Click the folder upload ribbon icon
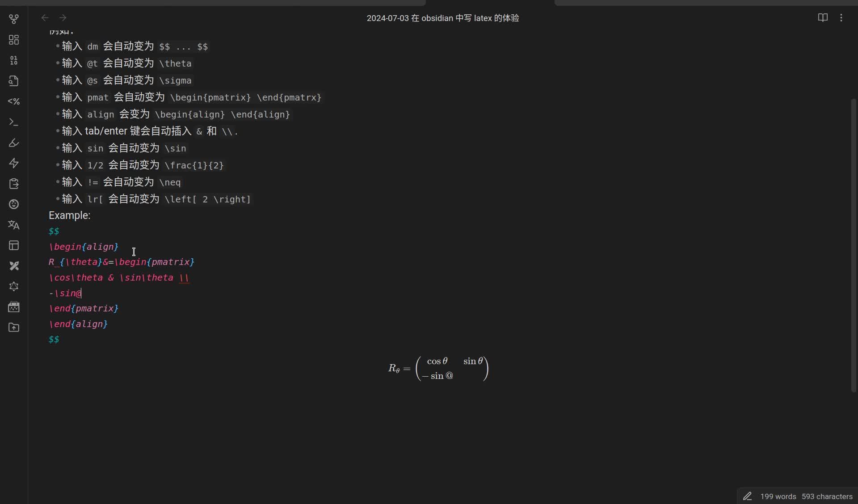This screenshot has height=504, width=858. pos(14,328)
